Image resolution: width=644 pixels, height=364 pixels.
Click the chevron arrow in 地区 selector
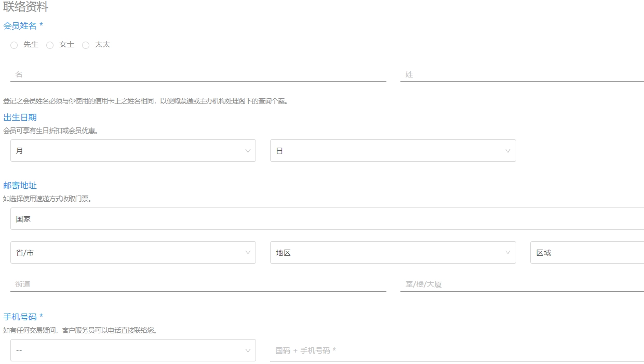tap(508, 253)
